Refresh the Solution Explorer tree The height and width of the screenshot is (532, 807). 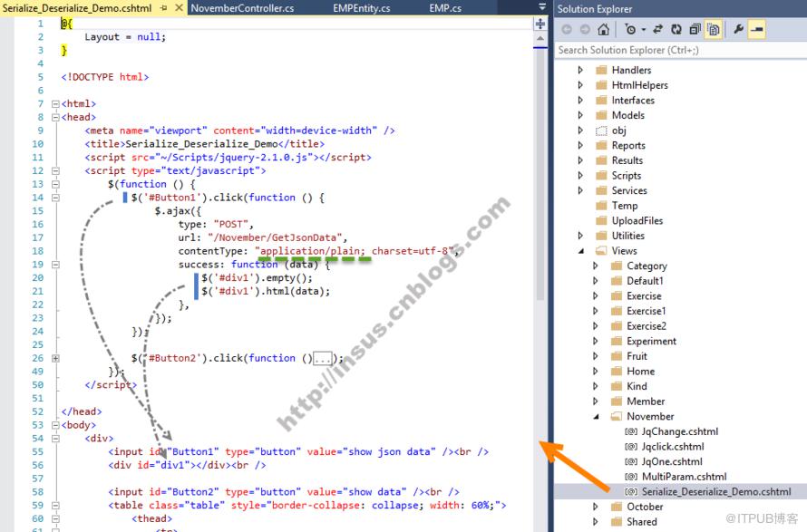(676, 29)
